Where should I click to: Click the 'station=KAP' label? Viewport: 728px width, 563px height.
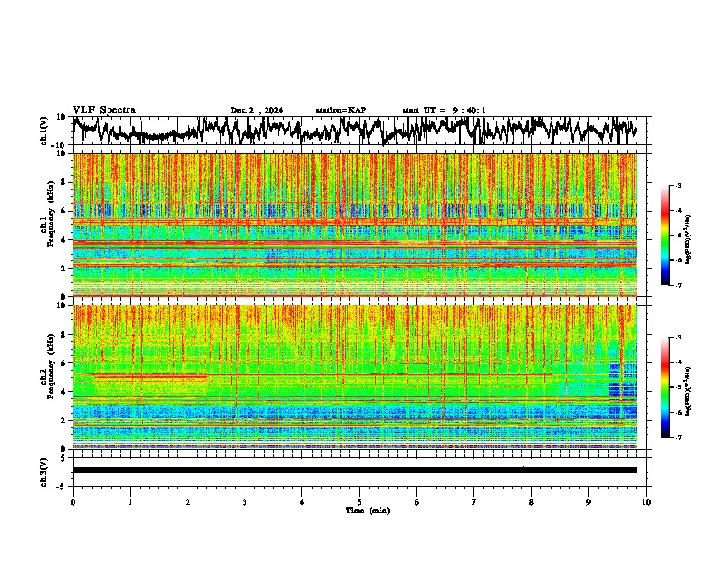[x=341, y=110]
